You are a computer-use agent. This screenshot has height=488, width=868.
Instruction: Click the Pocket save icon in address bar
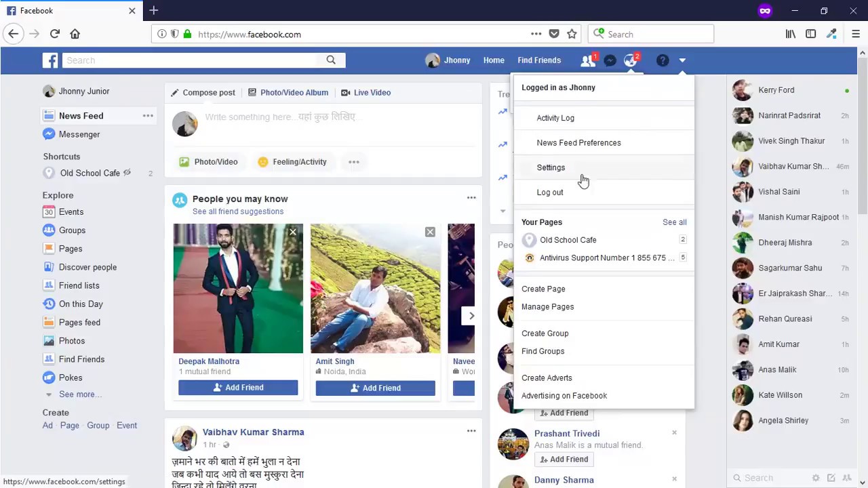554,34
